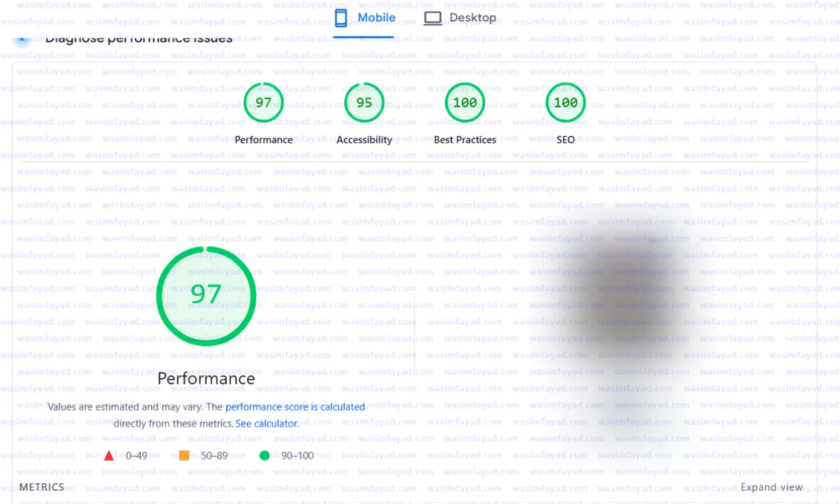Open the Best Practices 100 gauge
This screenshot has height=504, width=840.
point(465,103)
